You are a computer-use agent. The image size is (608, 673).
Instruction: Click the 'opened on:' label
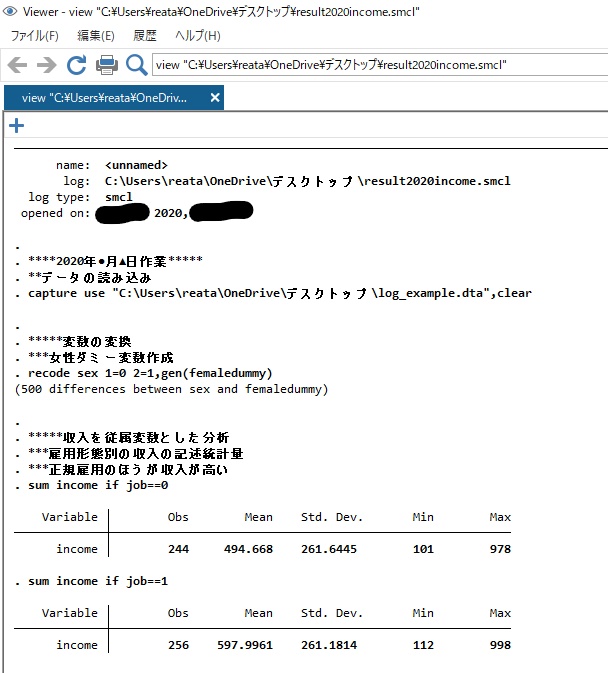coord(55,213)
